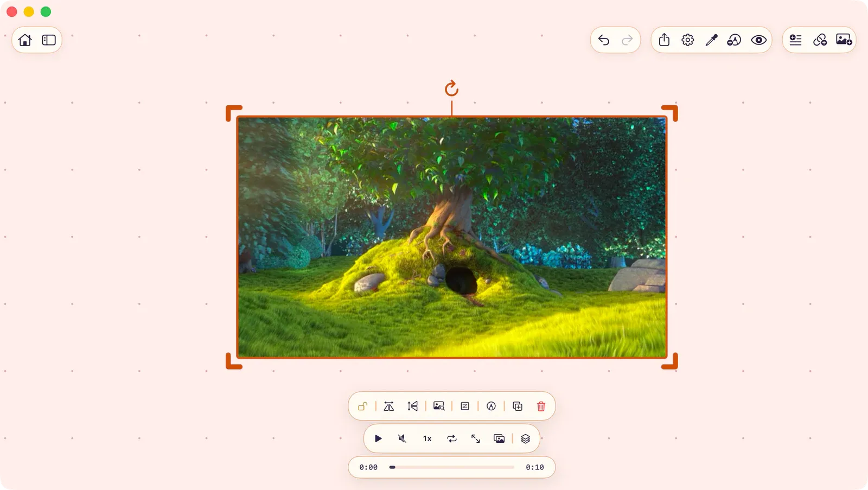Screen dimensions: 868x490
Task: Click the 0:10 duration label
Action: 534,467
